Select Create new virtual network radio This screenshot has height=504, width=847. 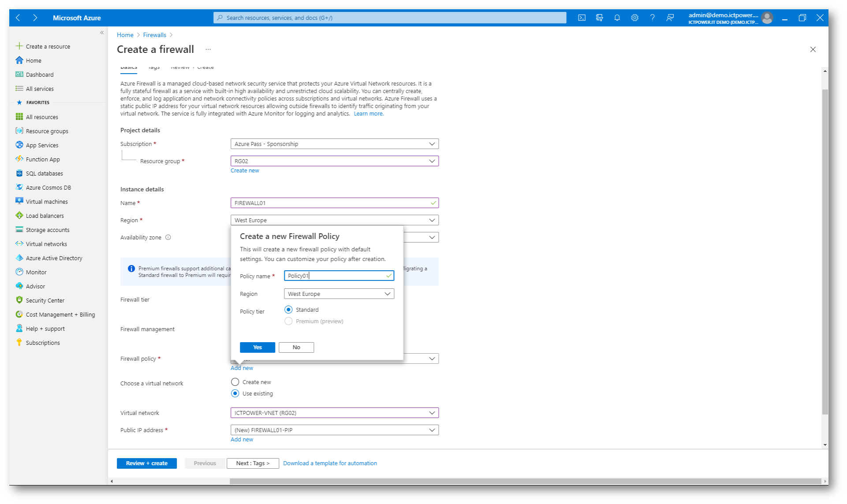click(235, 382)
